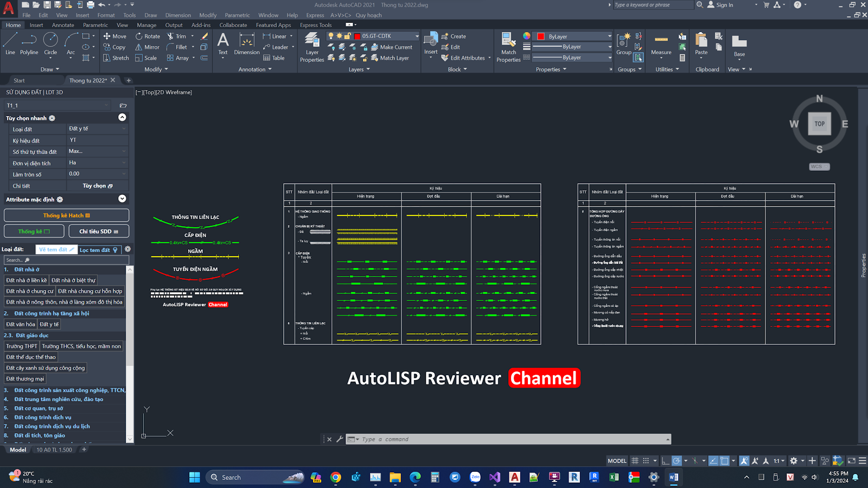
Task: Click the Chỉ tiêu SDD button
Action: 99,231
